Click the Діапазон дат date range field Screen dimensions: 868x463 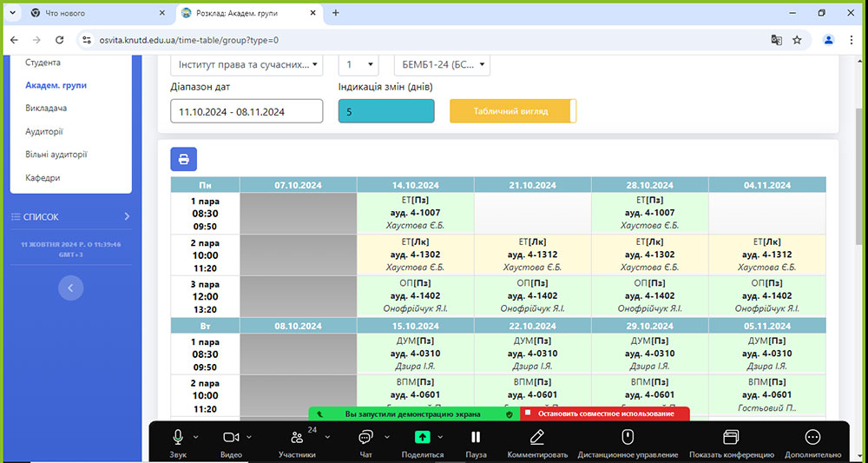coord(247,111)
